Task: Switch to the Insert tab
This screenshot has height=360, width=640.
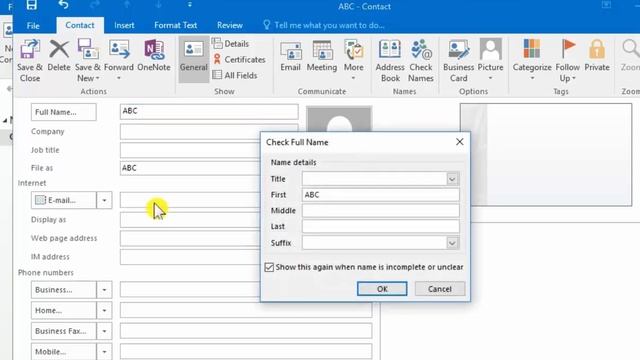Action: click(124, 25)
